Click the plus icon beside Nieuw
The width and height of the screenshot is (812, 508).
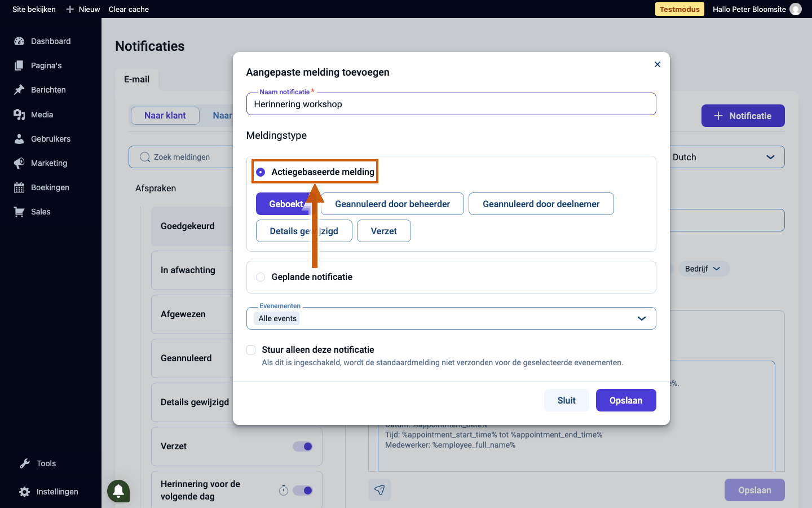[x=70, y=9]
